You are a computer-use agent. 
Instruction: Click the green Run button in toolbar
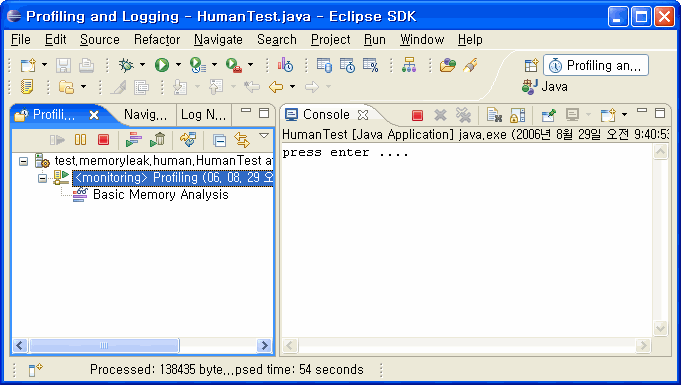click(x=162, y=65)
